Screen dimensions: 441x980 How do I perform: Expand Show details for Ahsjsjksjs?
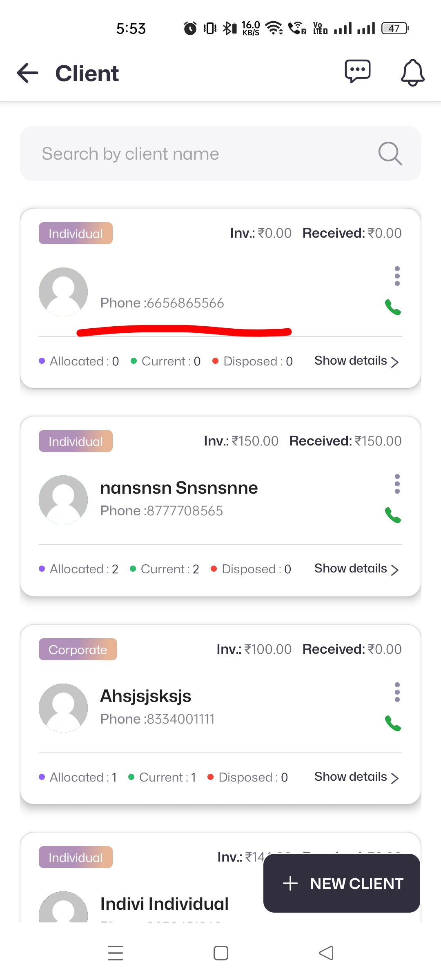(x=356, y=777)
